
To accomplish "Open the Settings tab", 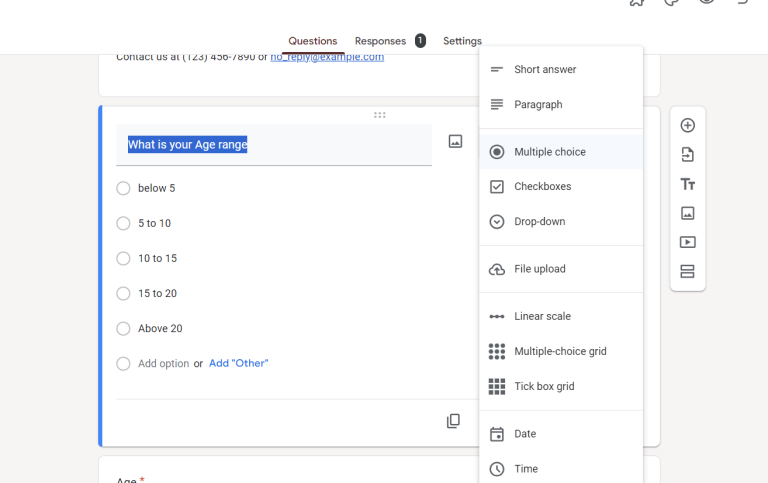I will 462,41.
